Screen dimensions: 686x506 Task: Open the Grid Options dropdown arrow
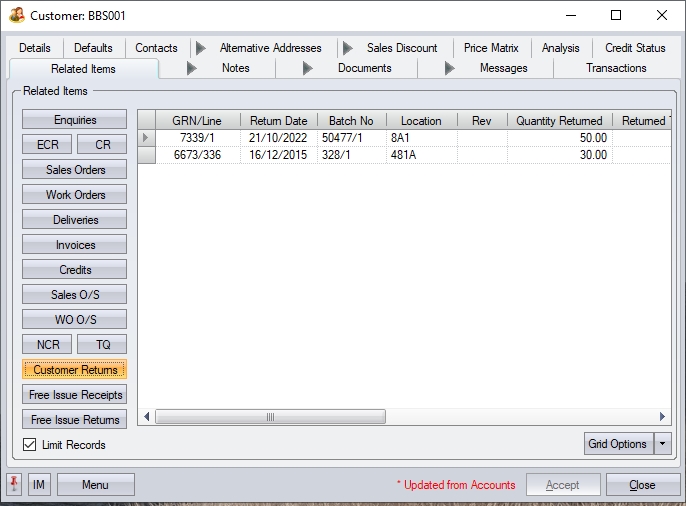662,444
